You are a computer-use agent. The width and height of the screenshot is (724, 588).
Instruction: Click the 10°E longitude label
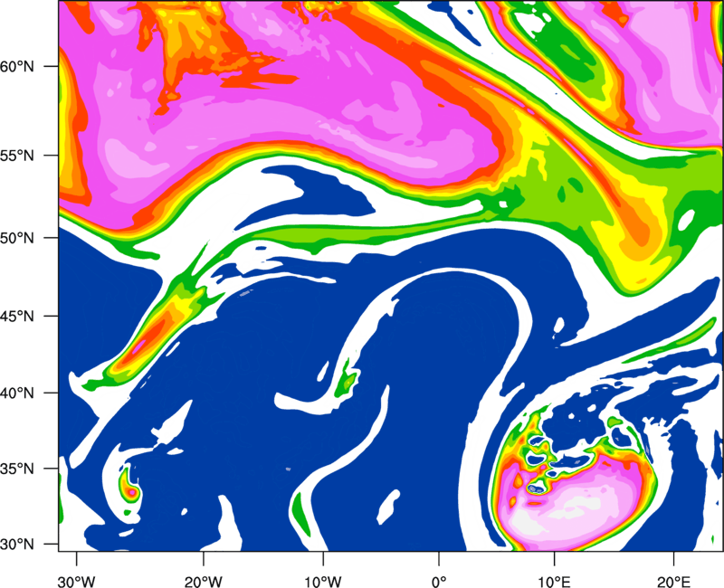coord(554,582)
